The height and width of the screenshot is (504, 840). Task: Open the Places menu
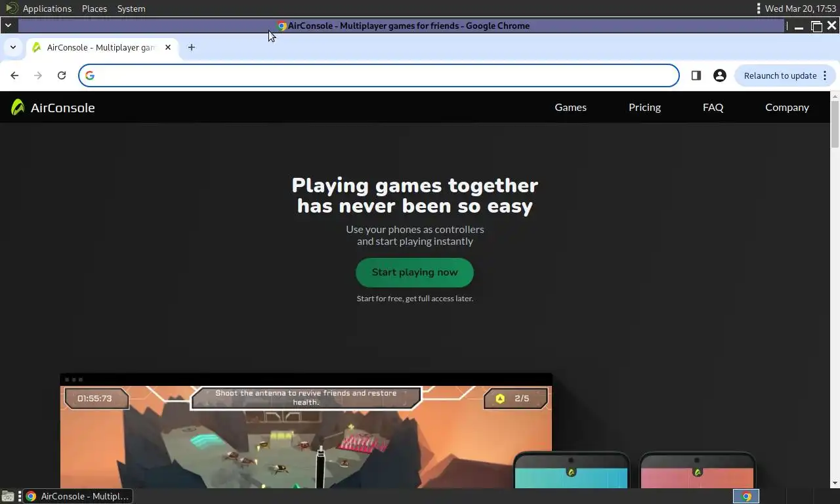[x=94, y=9]
